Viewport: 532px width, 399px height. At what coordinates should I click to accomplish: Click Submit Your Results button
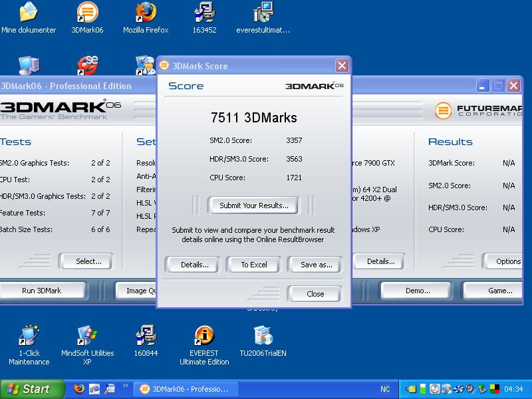pyautogui.click(x=253, y=205)
